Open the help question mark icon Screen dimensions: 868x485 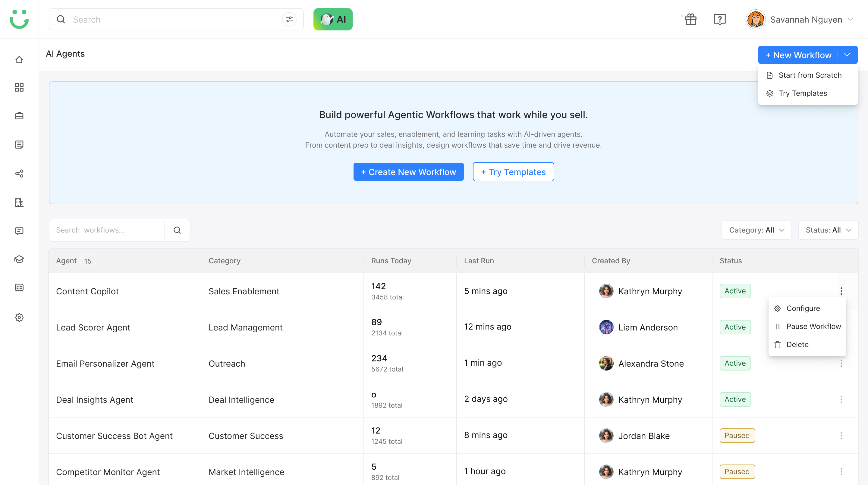click(x=719, y=20)
